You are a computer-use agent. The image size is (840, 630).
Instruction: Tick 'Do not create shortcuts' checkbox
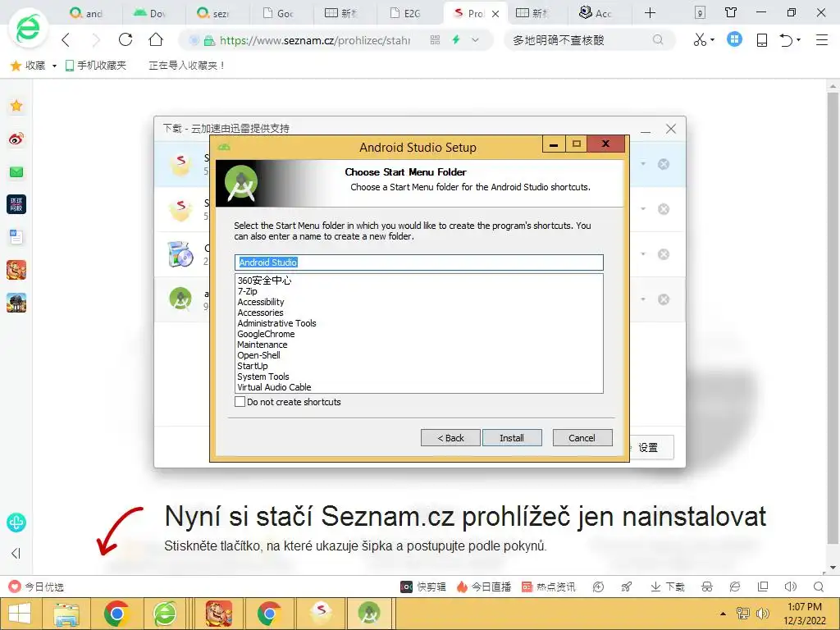pyautogui.click(x=240, y=402)
